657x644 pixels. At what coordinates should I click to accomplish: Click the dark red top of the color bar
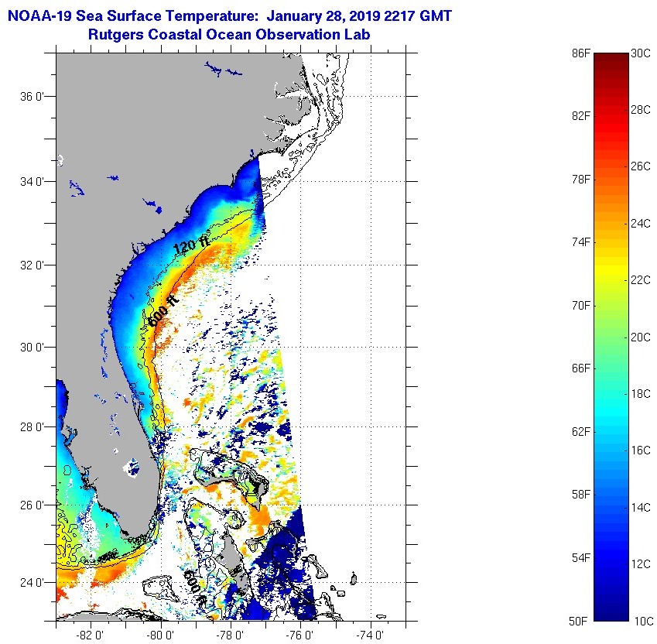[x=611, y=57]
